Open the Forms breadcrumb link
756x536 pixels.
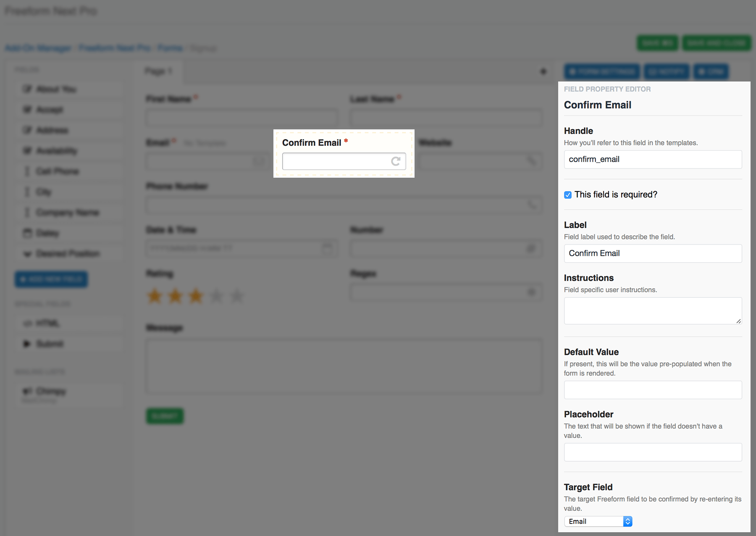pos(170,48)
